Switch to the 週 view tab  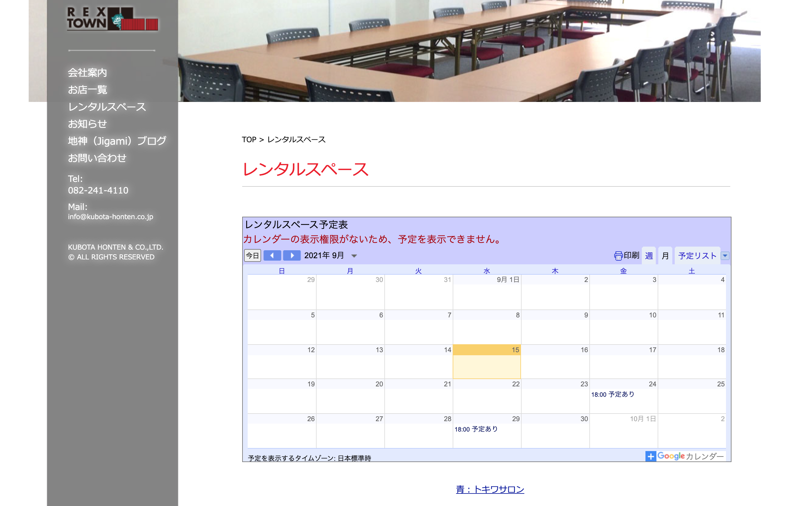point(649,256)
